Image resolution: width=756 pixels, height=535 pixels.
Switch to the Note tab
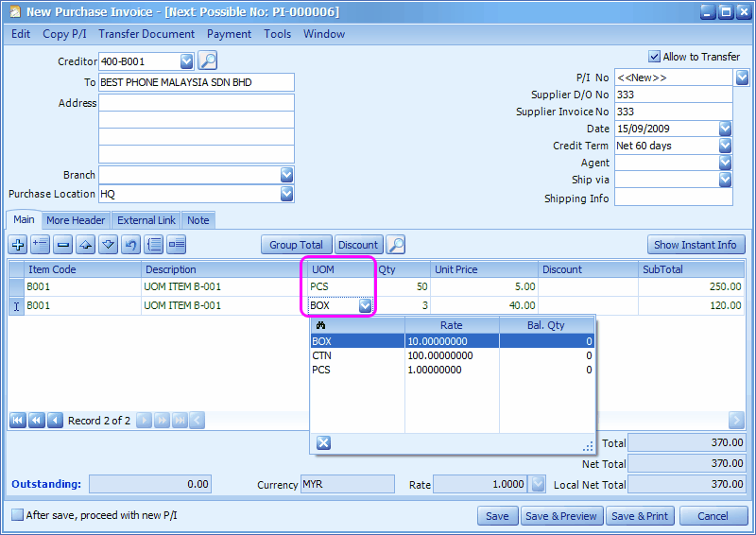pyautogui.click(x=198, y=220)
